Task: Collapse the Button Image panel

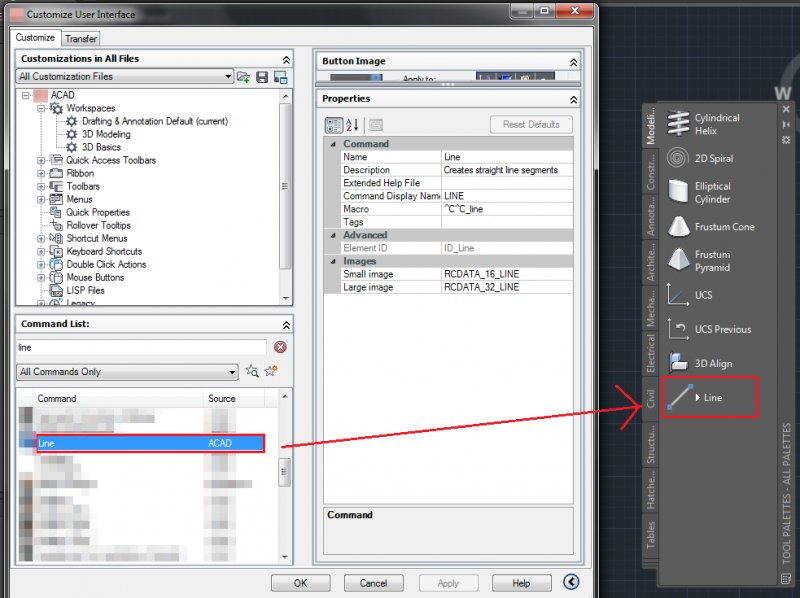Action: [x=573, y=62]
